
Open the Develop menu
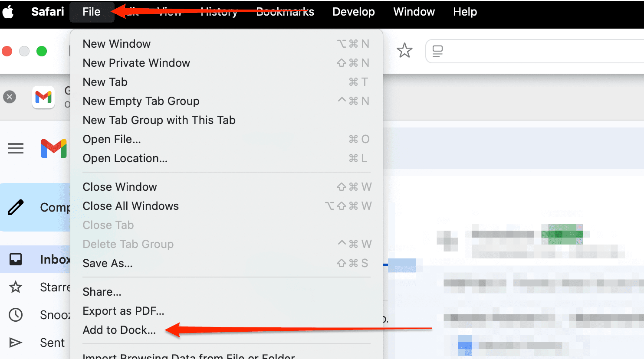click(353, 12)
